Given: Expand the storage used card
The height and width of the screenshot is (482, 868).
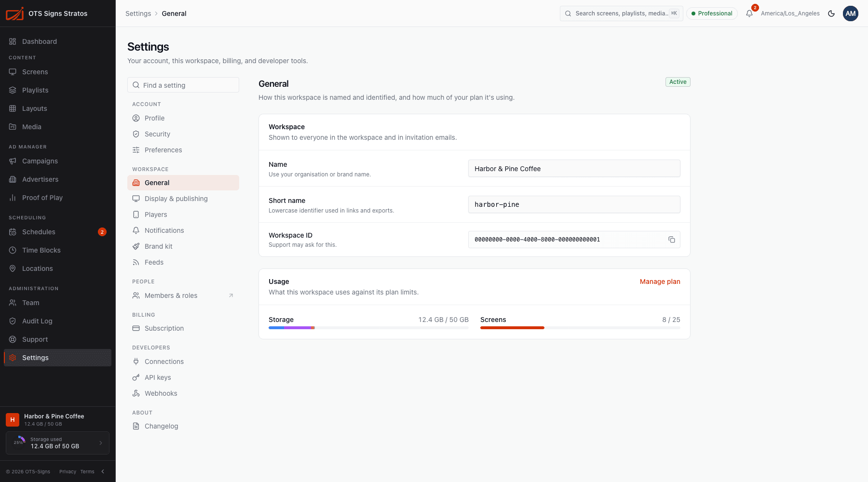Looking at the screenshot, I should point(57,443).
